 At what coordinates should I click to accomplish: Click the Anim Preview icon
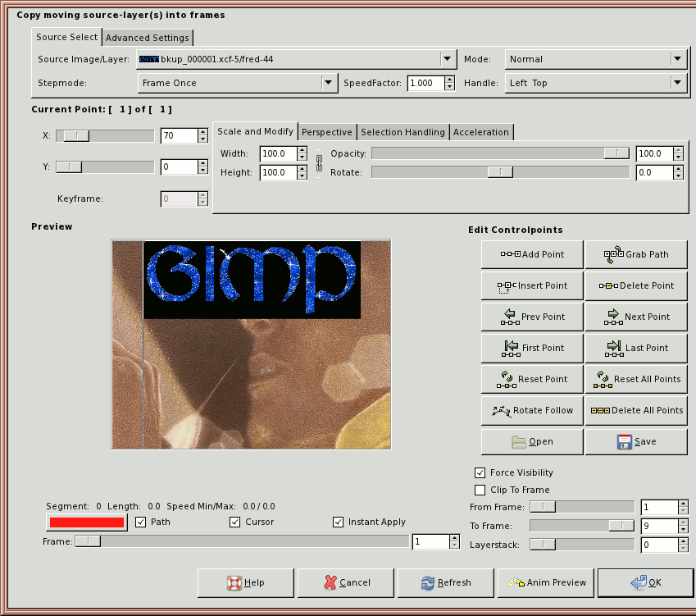(516, 582)
